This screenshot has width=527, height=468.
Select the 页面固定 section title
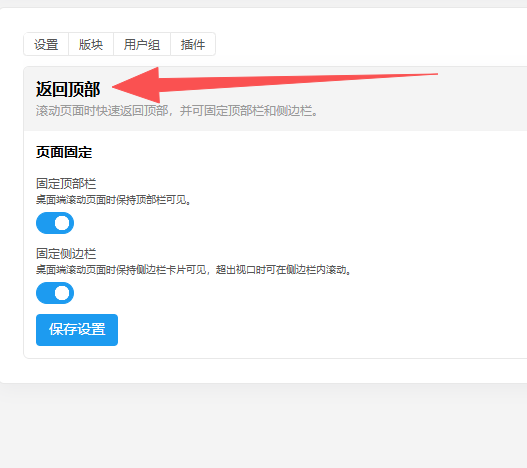pyautogui.click(x=64, y=152)
